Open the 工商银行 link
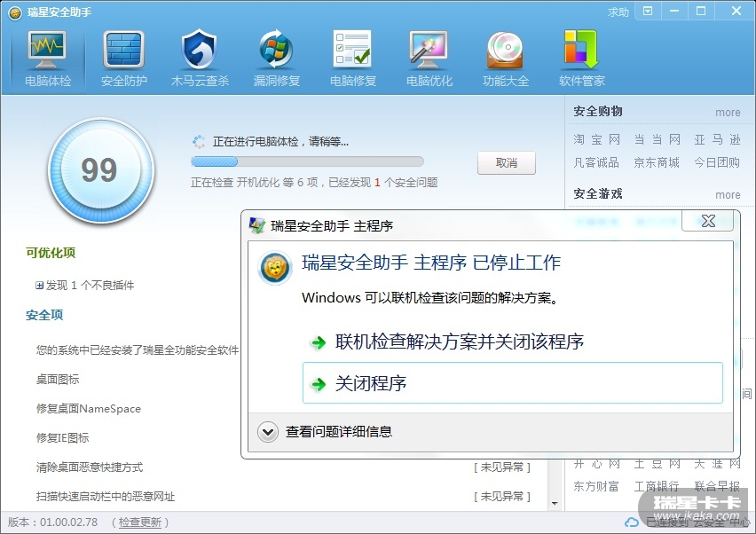Image resolution: width=756 pixels, height=534 pixels. tap(657, 486)
